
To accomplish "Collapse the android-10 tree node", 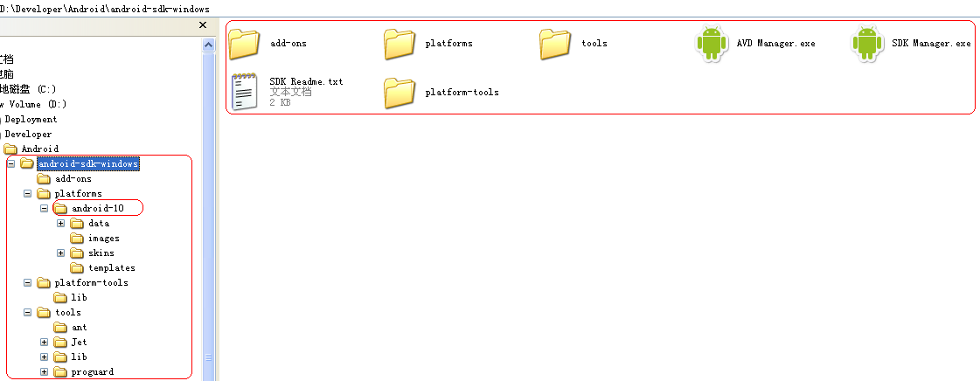I will coord(44,209).
